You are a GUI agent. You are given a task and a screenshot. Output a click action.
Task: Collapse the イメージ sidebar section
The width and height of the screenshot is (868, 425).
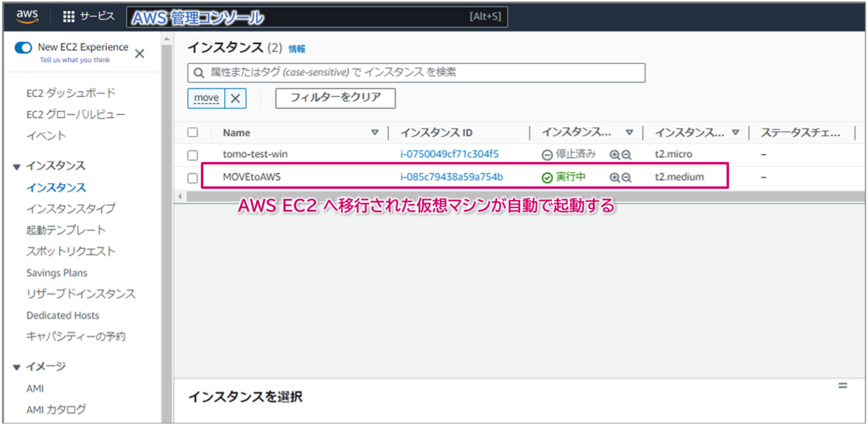click(x=17, y=367)
